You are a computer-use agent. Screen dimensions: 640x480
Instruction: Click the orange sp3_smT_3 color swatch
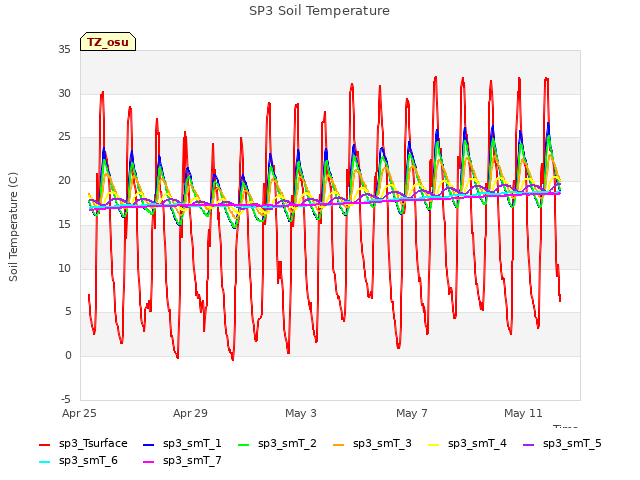[x=339, y=444]
